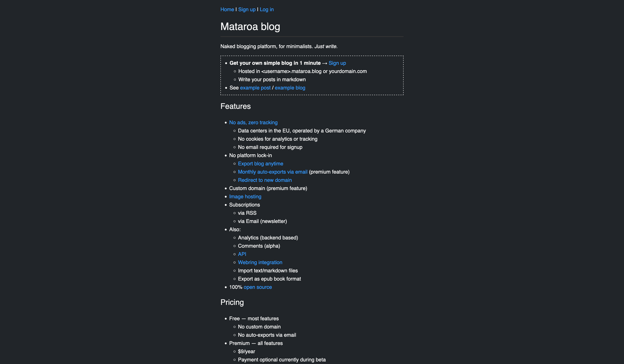624x364 pixels.
Task: Click the '$9/year' pricing text
Action: point(246,352)
